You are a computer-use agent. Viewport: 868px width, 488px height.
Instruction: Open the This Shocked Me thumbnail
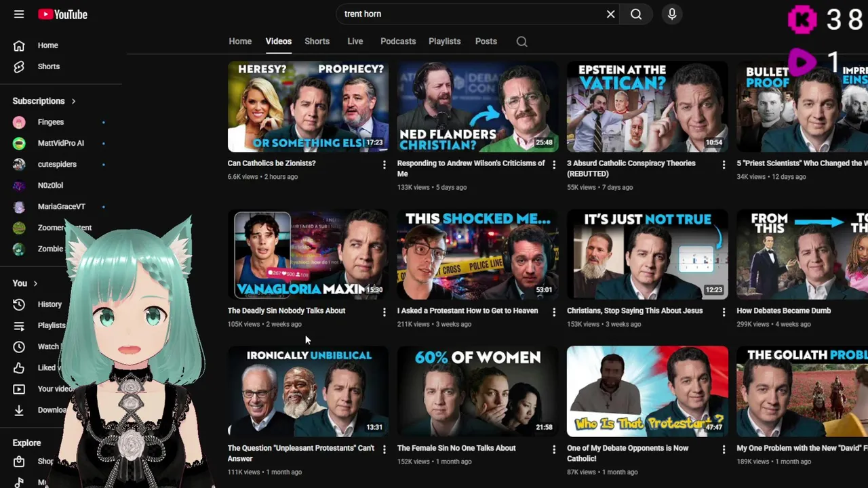tap(478, 254)
